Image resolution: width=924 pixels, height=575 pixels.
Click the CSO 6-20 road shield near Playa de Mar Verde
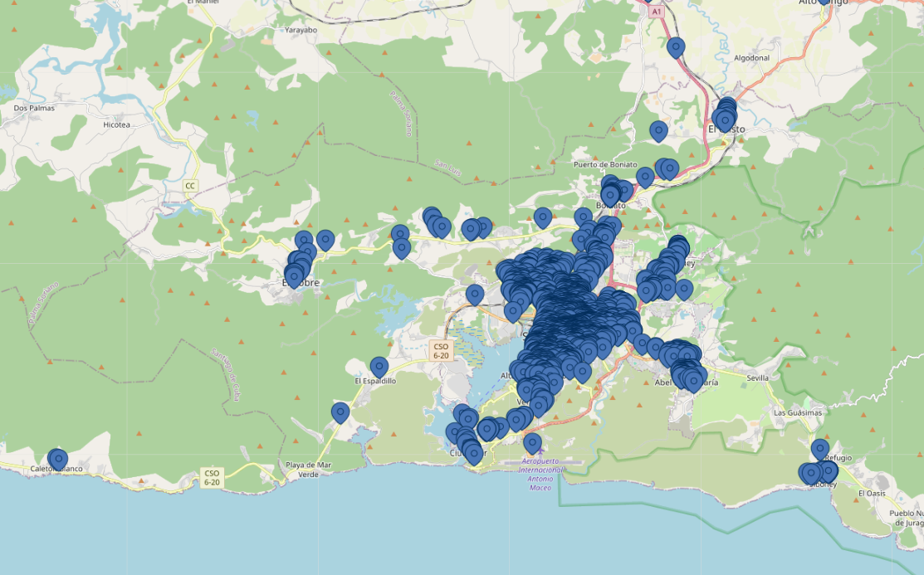point(213,477)
